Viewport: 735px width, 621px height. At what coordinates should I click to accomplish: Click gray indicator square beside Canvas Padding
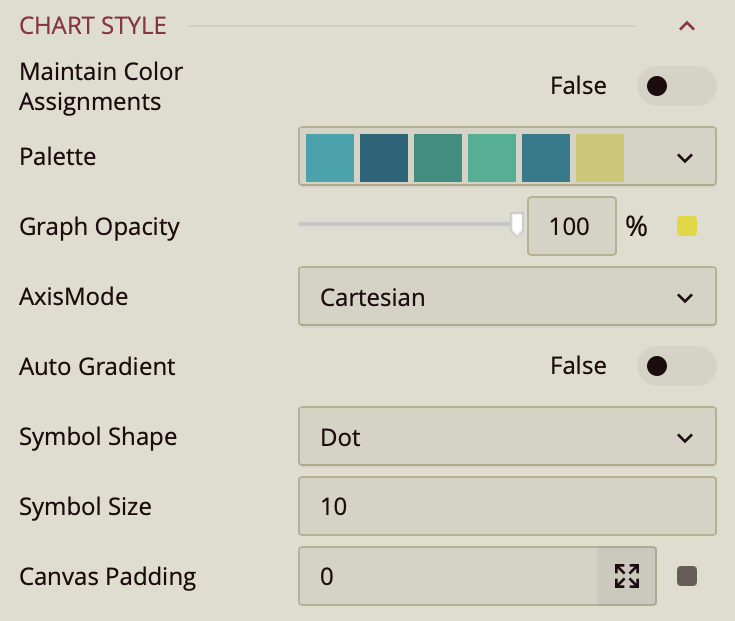point(687,576)
